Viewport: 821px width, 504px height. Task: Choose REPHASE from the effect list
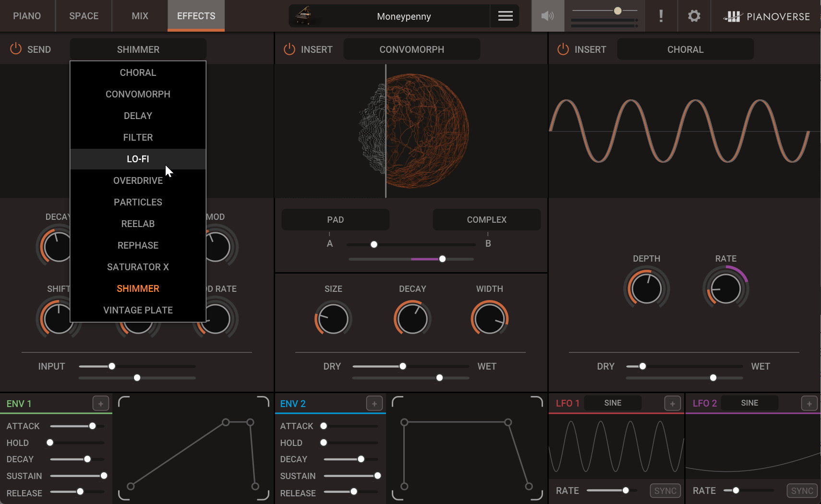pos(138,245)
